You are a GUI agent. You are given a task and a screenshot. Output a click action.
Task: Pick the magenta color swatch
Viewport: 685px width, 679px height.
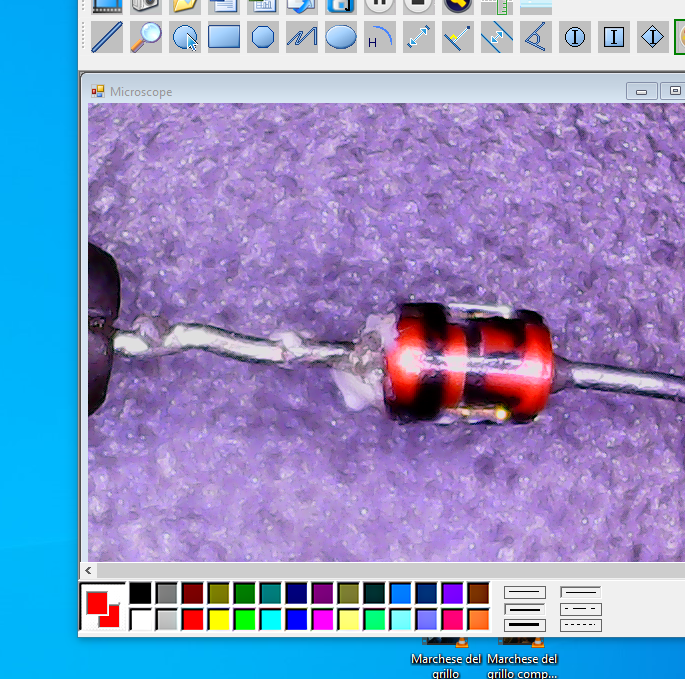coord(322,619)
